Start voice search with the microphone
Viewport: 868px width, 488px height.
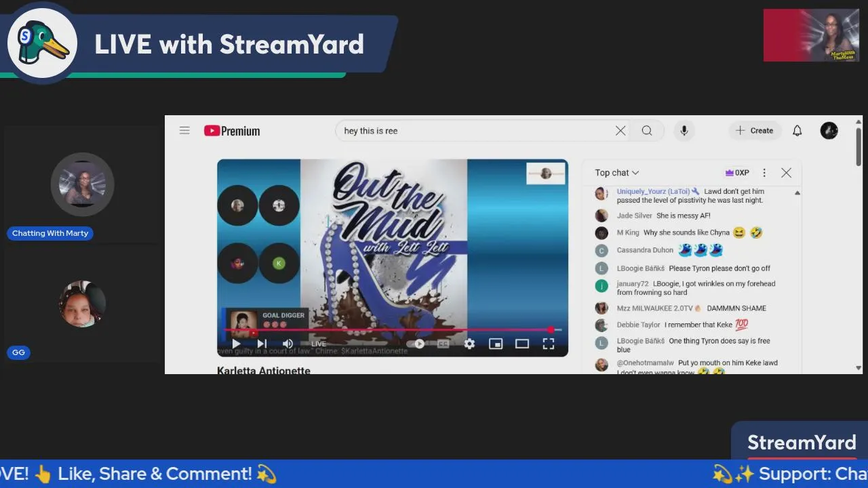click(684, 131)
